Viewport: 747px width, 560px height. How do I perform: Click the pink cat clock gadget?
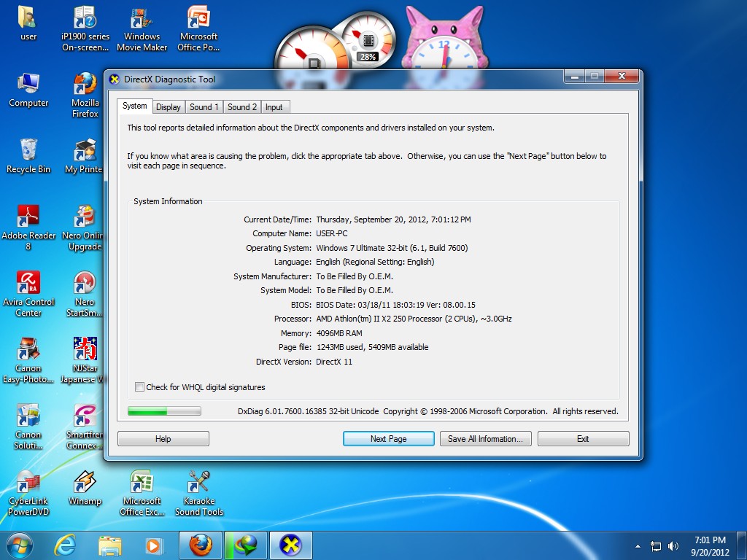pyautogui.click(x=444, y=41)
